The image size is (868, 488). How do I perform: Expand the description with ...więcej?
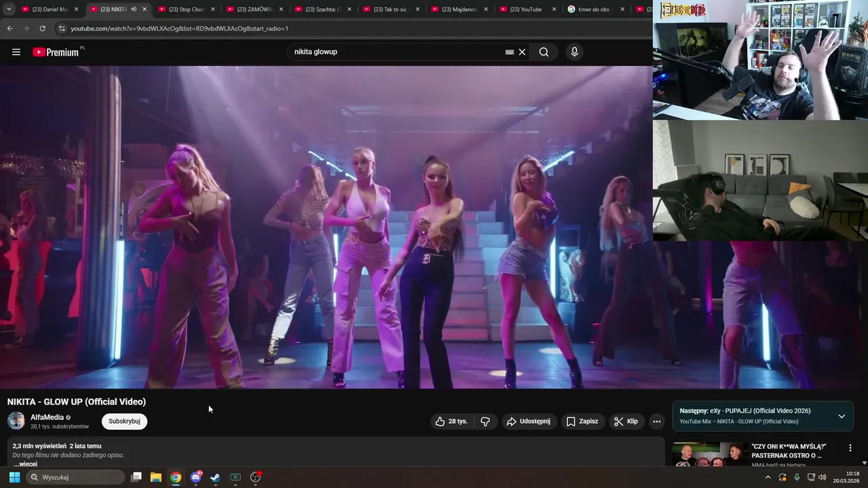tap(26, 464)
